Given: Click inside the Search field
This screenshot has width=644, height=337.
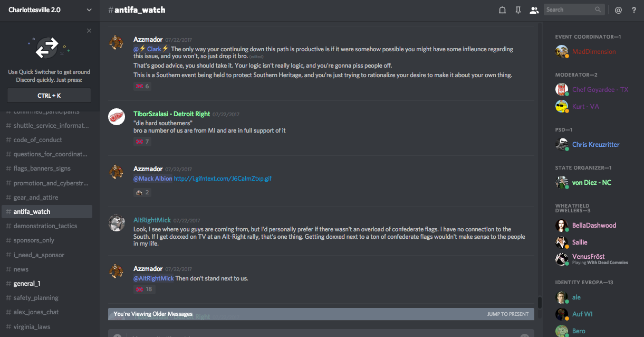Looking at the screenshot, I should (x=569, y=10).
